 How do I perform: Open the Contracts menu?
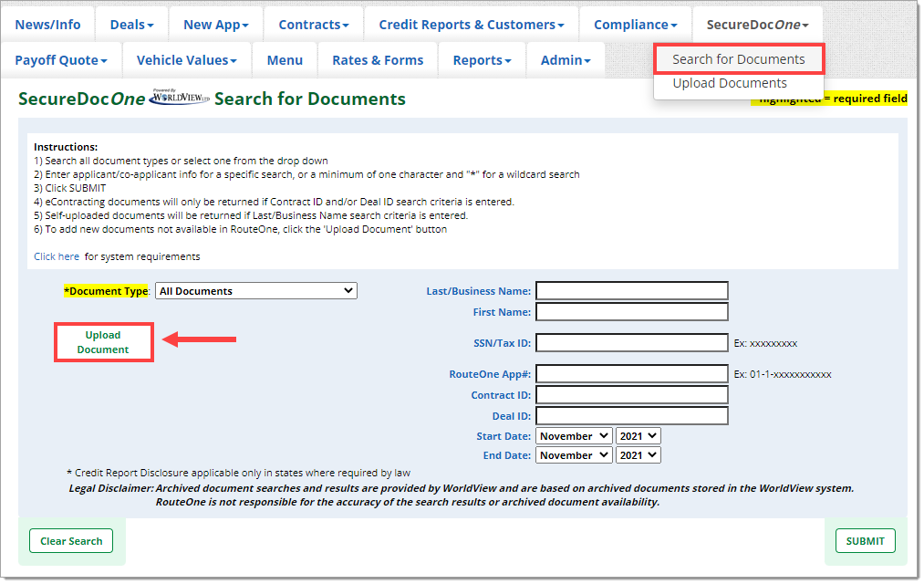pyautogui.click(x=314, y=25)
